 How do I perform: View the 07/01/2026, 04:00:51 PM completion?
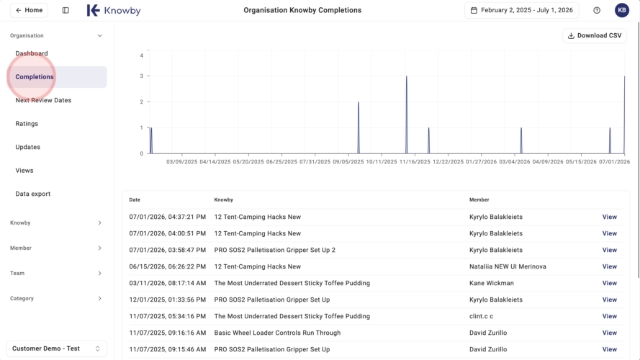(x=609, y=233)
